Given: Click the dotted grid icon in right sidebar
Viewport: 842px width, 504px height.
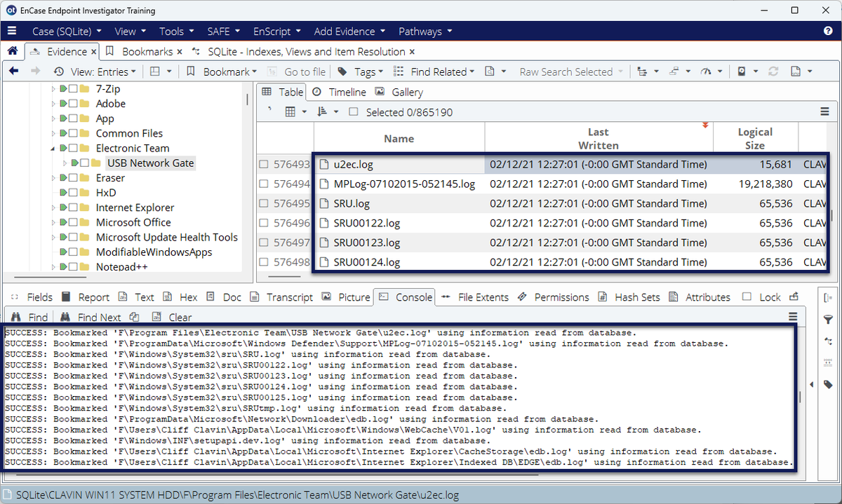Looking at the screenshot, I should (x=829, y=363).
